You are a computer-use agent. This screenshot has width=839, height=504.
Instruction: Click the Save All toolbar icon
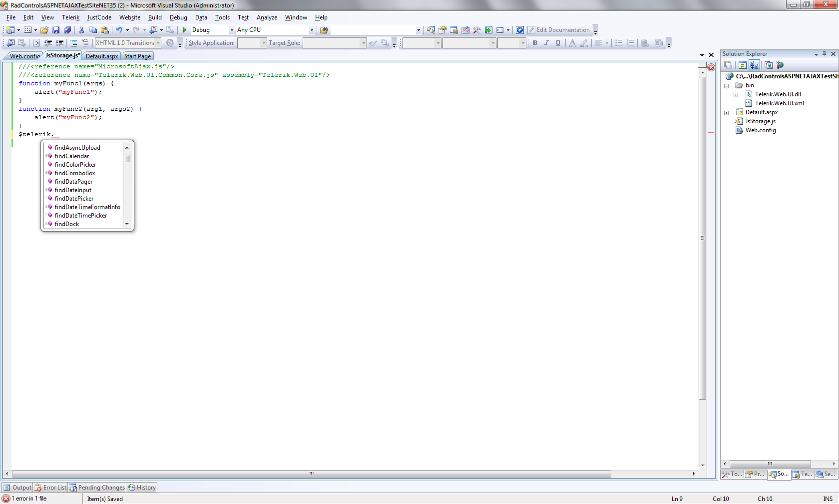pyautogui.click(x=67, y=30)
